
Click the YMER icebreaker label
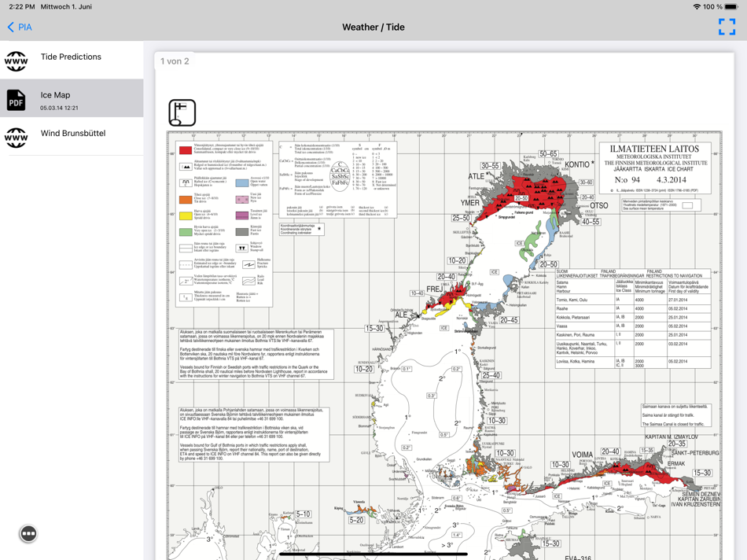pos(469,203)
